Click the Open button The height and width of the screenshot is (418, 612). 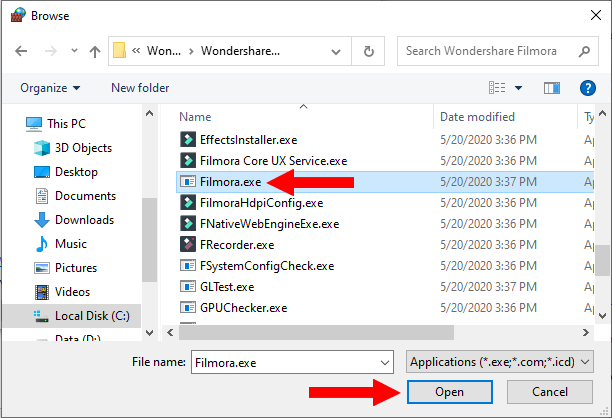point(450,392)
